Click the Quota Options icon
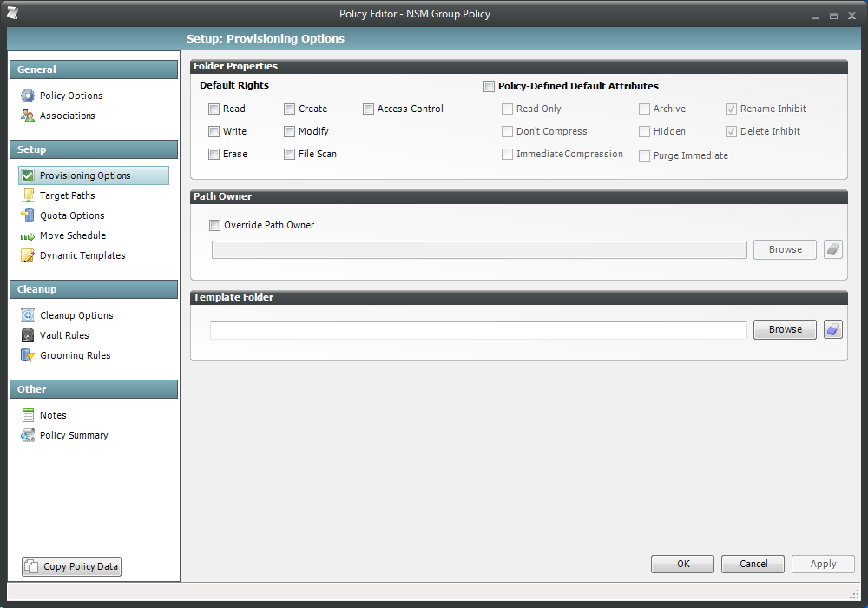The image size is (868, 608). [28, 215]
